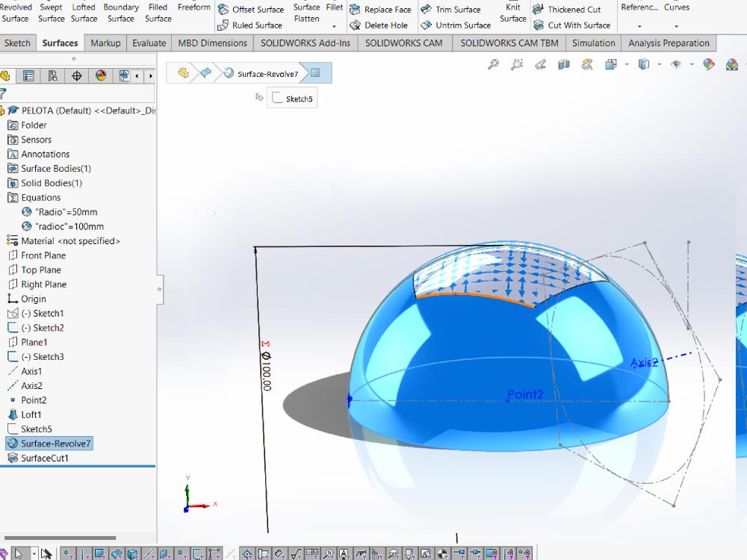Toggle the Section View icon
This screenshot has height=560, width=747.
563,64
